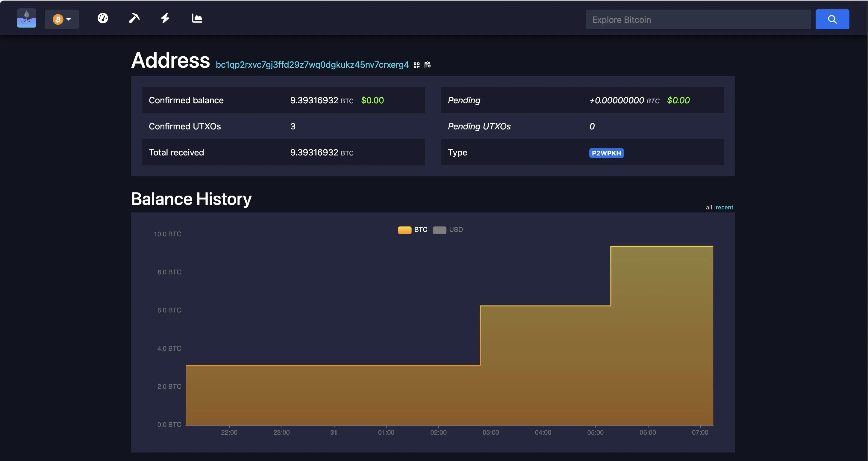
Task: Click the Confirmed UTXOs count 3
Action: (x=293, y=126)
